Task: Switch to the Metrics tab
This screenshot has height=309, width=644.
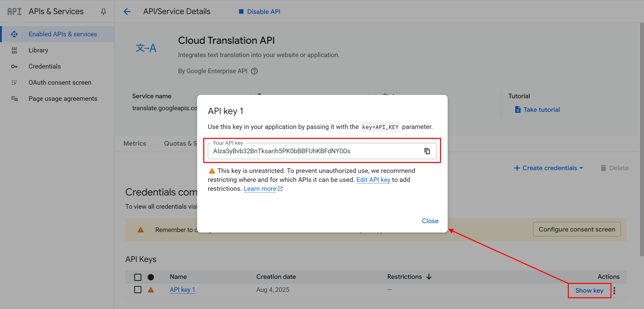Action: [134, 143]
